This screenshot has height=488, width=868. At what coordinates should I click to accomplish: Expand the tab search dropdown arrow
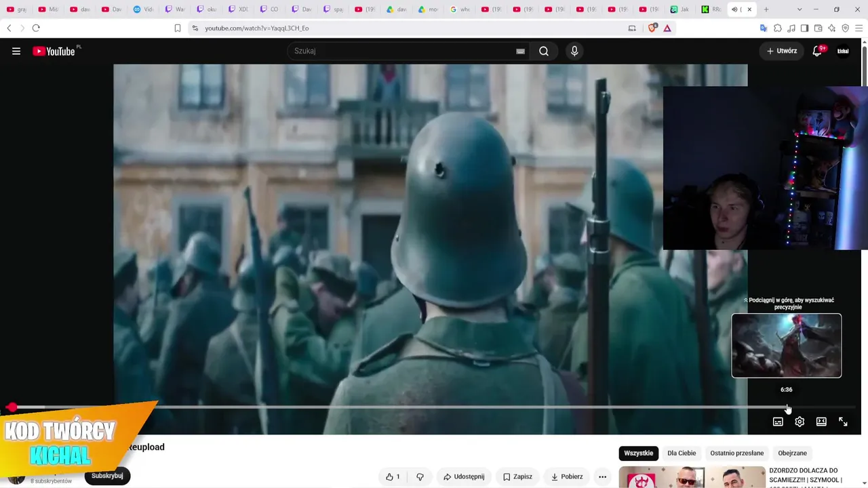(800, 9)
